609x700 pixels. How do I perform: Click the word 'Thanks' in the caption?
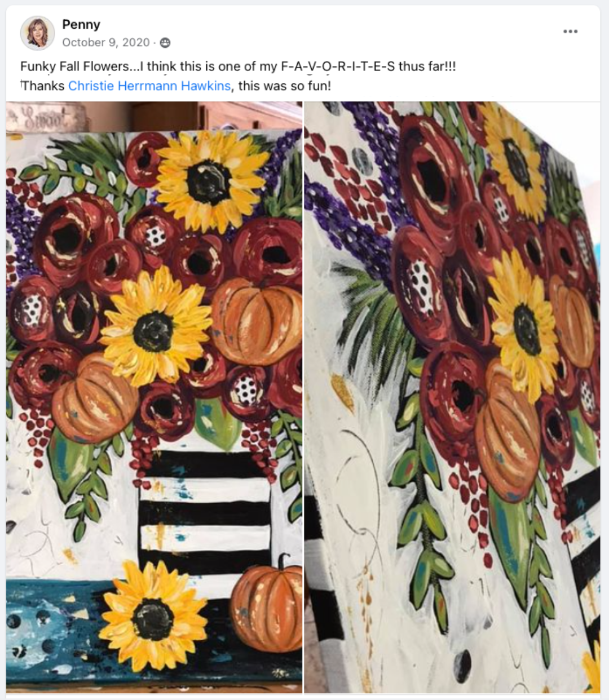coord(43,86)
